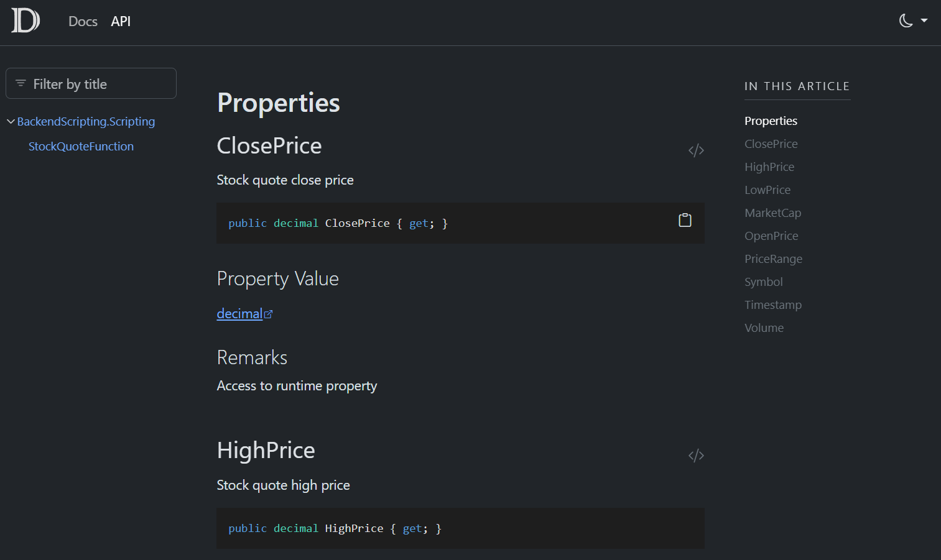Toggle dark mode using the theme switcher
This screenshot has width=941, height=560.
coord(905,21)
